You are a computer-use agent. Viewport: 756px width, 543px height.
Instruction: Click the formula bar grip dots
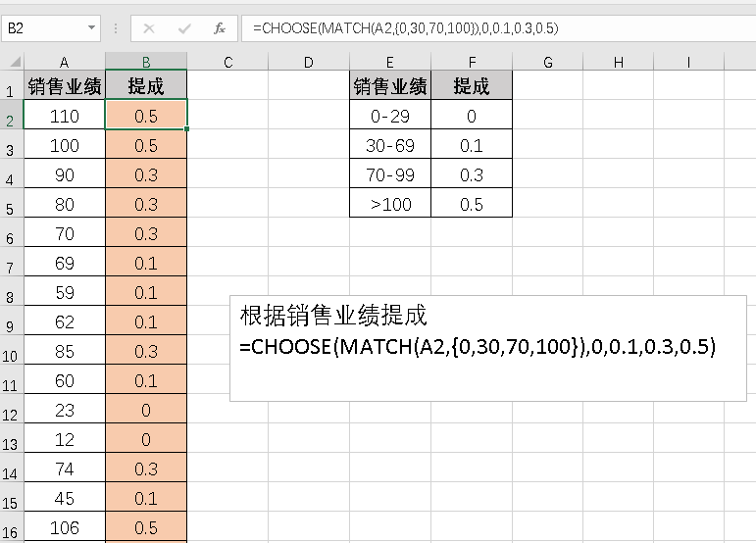(x=116, y=28)
